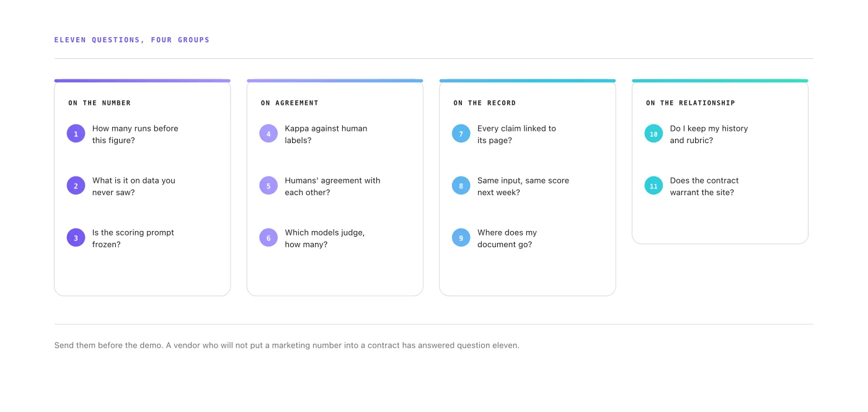This screenshot has height=412, width=868.
Task: Click the 'On Agreement' card heading
Action: [290, 103]
